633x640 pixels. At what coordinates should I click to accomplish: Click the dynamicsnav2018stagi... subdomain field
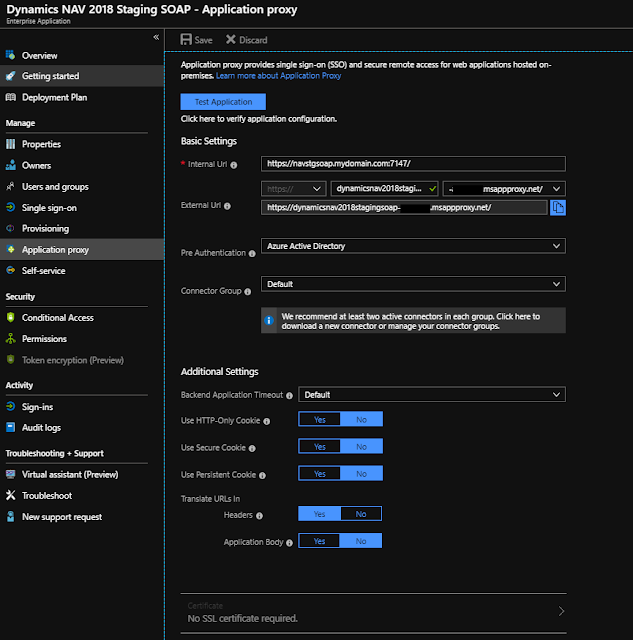[384, 189]
